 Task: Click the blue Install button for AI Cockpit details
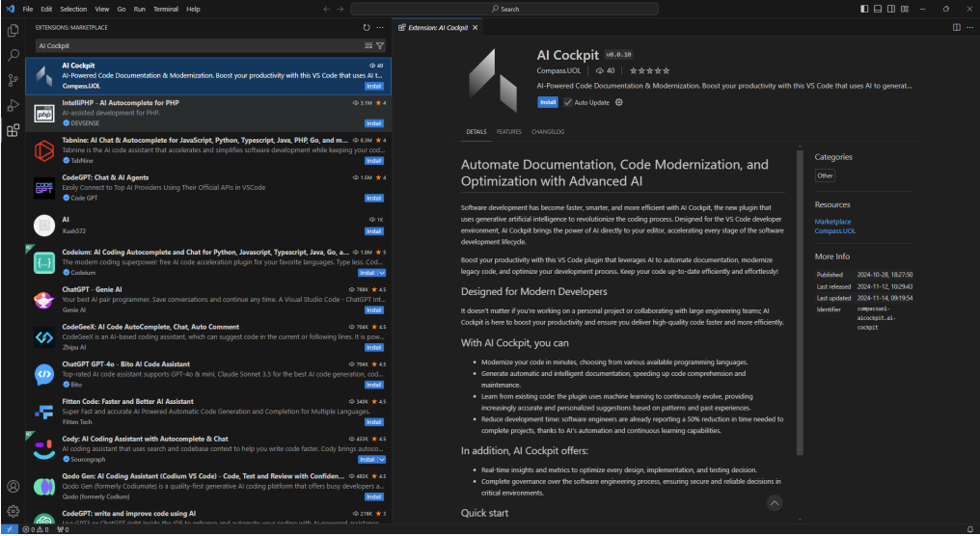tap(547, 102)
